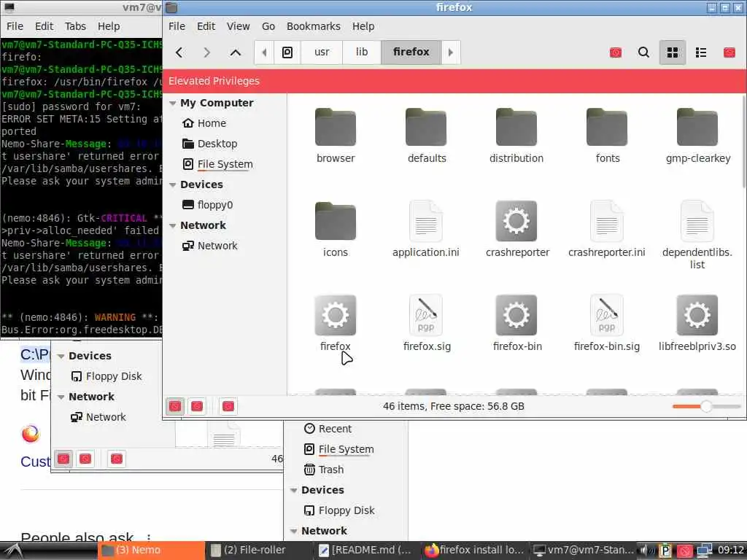
Task: Collapse My Computer sidebar section
Action: click(x=173, y=104)
